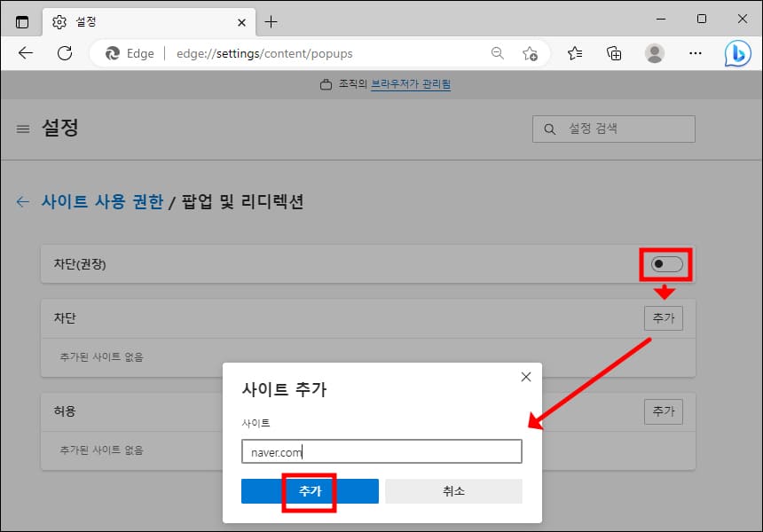This screenshot has width=763, height=532.
Task: Click 취소 to cancel site addition
Action: [x=453, y=490]
